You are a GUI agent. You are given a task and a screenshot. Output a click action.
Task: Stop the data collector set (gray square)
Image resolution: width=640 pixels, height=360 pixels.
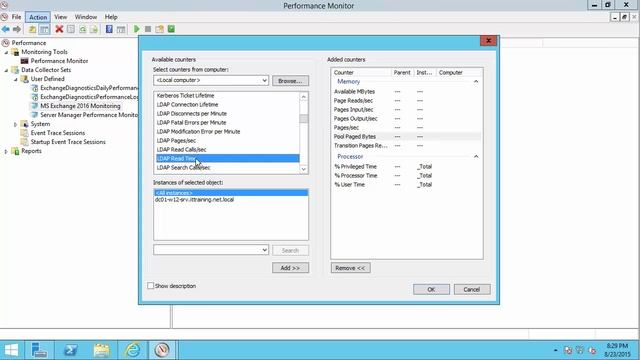click(x=148, y=29)
